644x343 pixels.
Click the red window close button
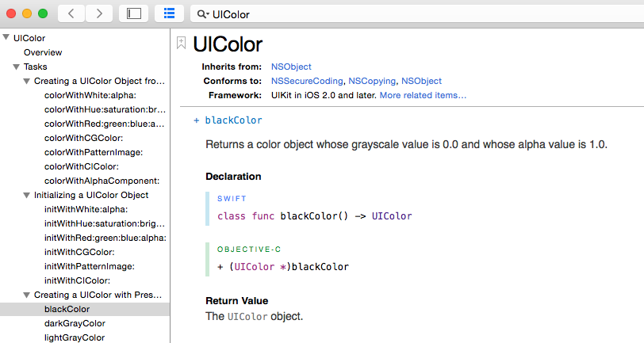click(11, 13)
